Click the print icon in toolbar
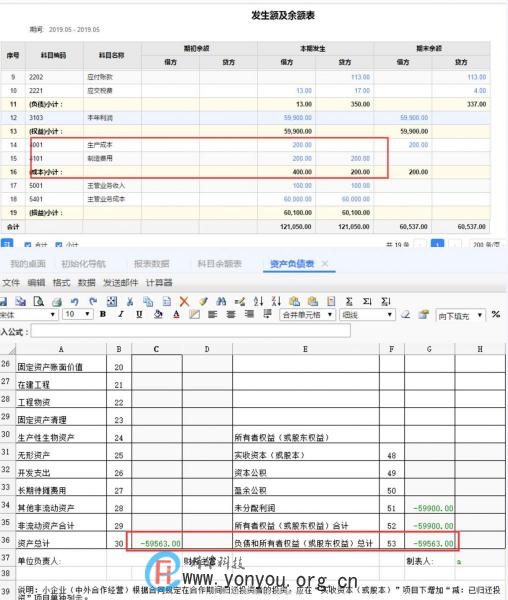 click(57, 302)
